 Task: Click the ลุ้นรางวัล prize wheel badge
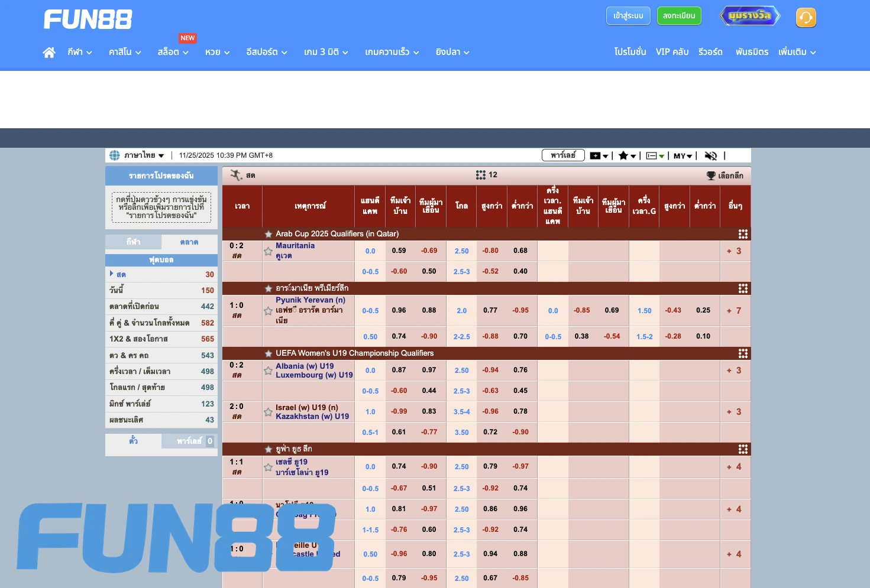pos(749,16)
